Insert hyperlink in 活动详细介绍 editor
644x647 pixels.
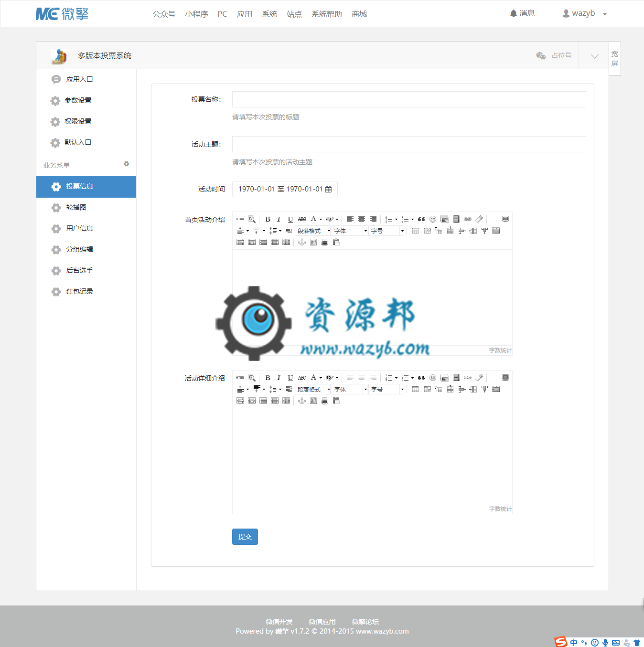[x=468, y=378]
